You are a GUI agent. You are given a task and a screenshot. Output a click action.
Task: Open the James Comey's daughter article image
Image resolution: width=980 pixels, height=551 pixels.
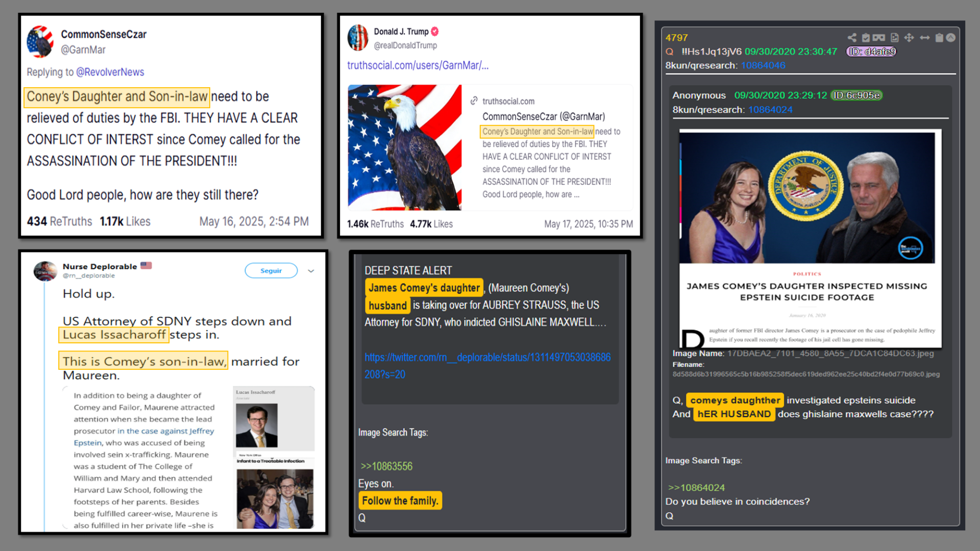810,238
